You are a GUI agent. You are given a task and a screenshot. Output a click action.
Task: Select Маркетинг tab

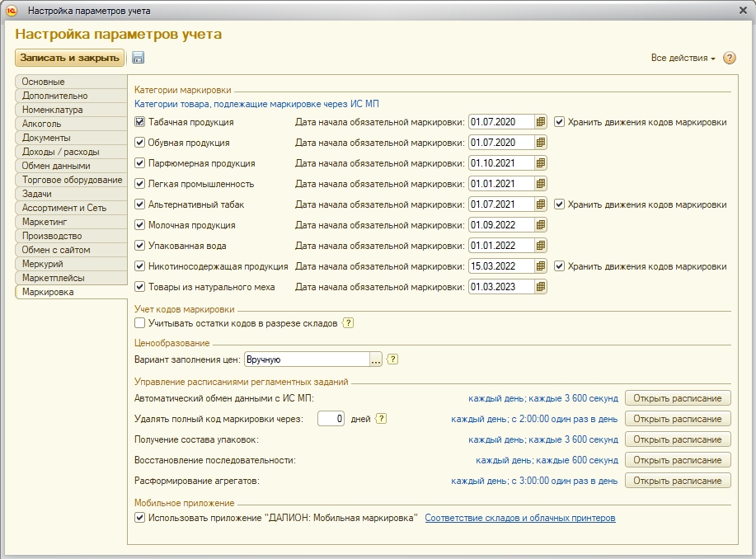click(x=71, y=222)
